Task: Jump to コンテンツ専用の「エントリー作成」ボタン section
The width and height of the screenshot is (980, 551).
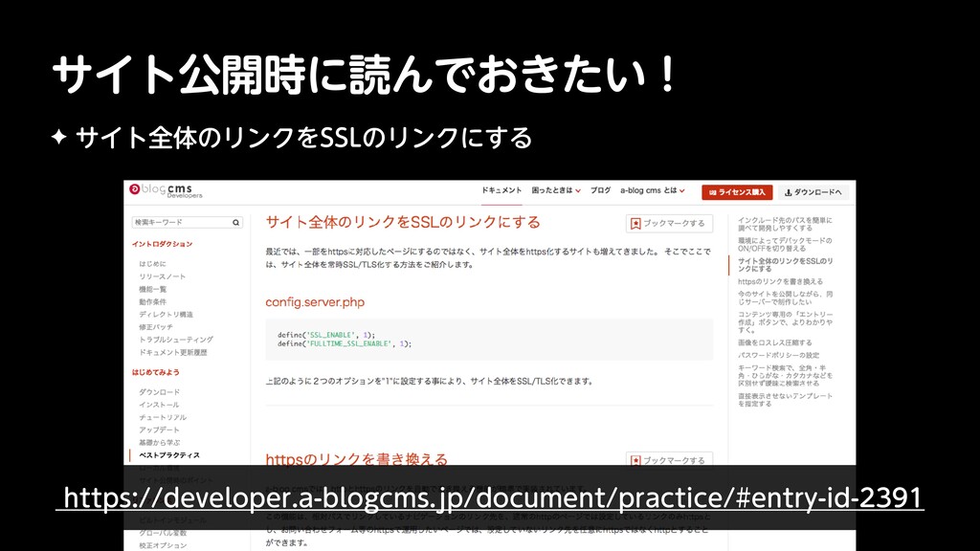Action: [785, 321]
